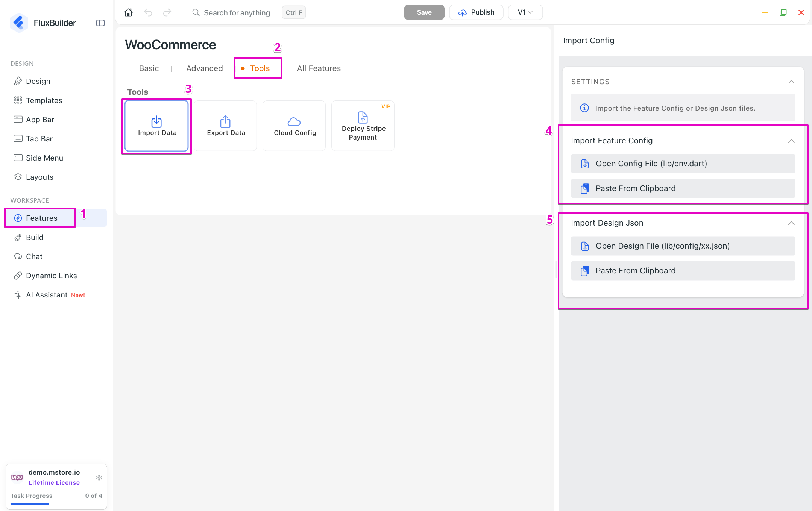Switch to the Advanced tab

coord(205,68)
